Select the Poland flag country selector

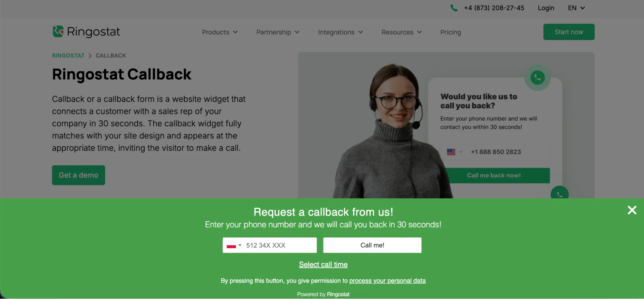[234, 245]
